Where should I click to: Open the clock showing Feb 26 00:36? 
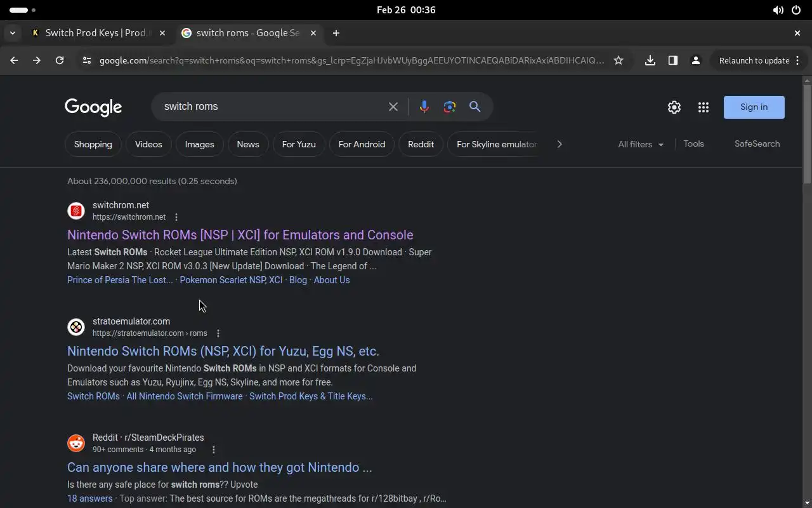coord(406,10)
